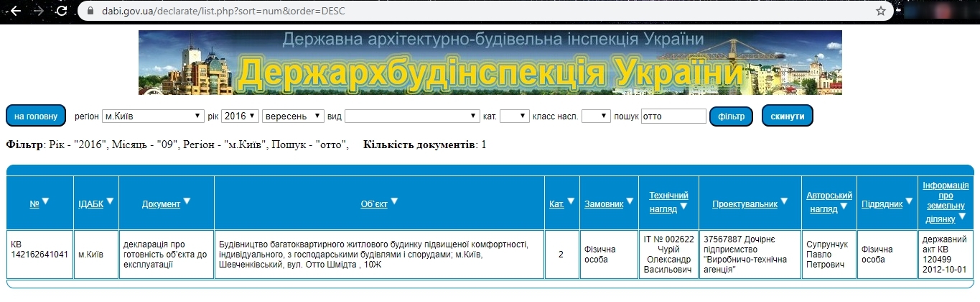Sort by the Замовник column header link
Screen dimensions: 980x302
tap(604, 204)
